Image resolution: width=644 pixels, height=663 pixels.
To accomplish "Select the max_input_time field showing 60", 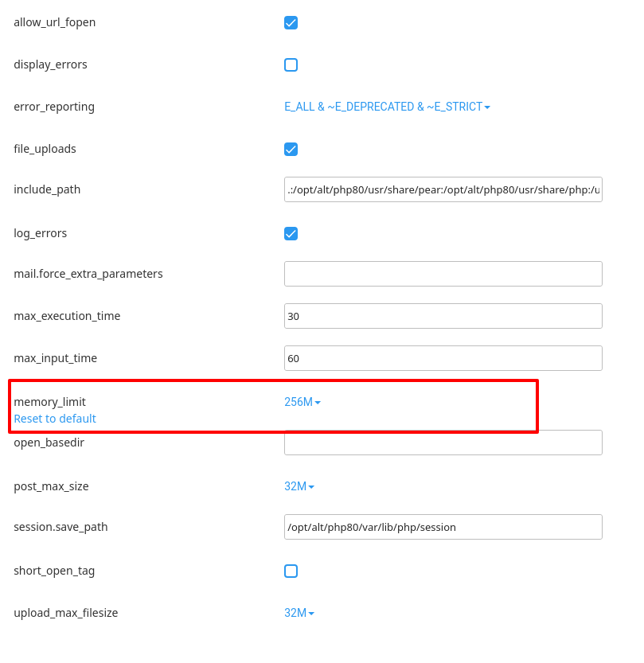I will click(443, 358).
